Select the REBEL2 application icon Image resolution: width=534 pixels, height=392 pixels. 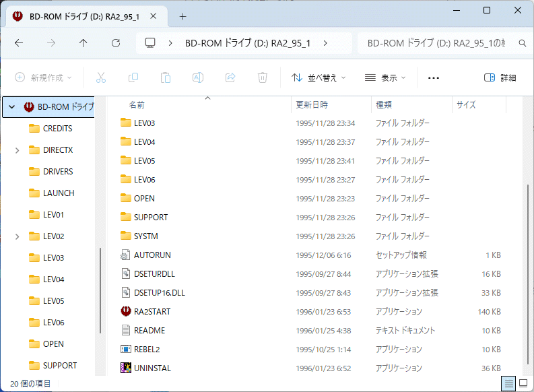126,349
